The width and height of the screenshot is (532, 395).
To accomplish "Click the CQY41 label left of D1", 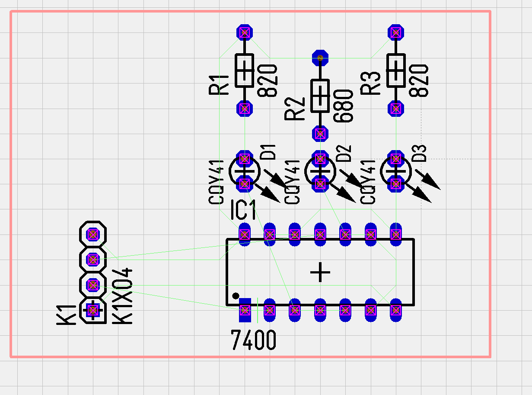I will pos(217,182).
